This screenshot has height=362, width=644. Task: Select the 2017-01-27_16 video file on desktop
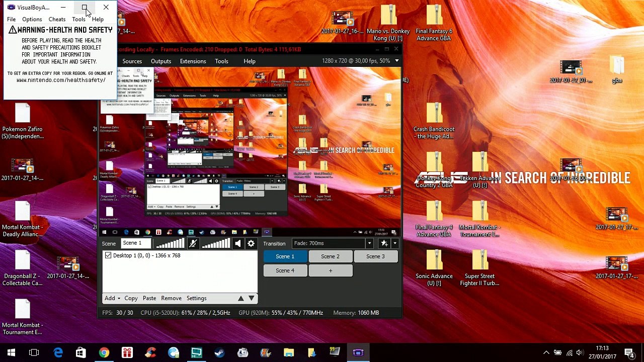click(342, 24)
